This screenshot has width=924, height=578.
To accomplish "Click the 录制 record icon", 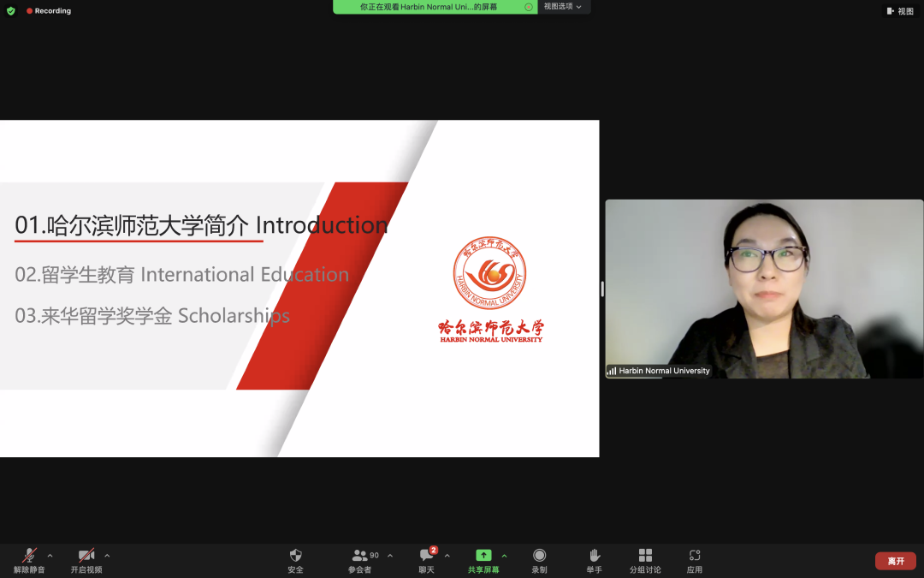I will [539, 556].
